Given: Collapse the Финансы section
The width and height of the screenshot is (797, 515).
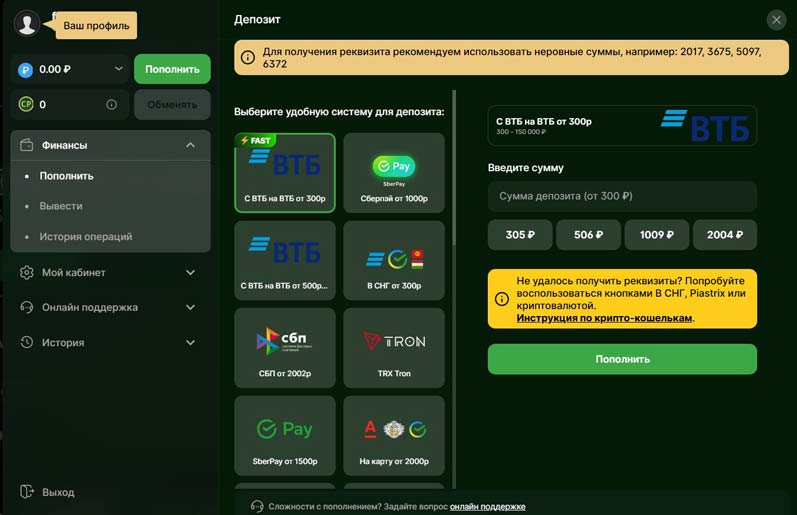Looking at the screenshot, I should (x=190, y=145).
